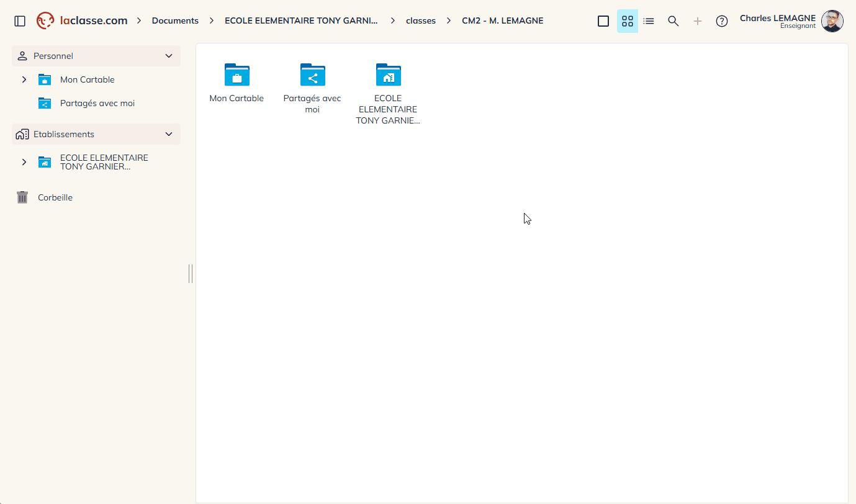Collapse the Etablissements section chevron

(169, 134)
